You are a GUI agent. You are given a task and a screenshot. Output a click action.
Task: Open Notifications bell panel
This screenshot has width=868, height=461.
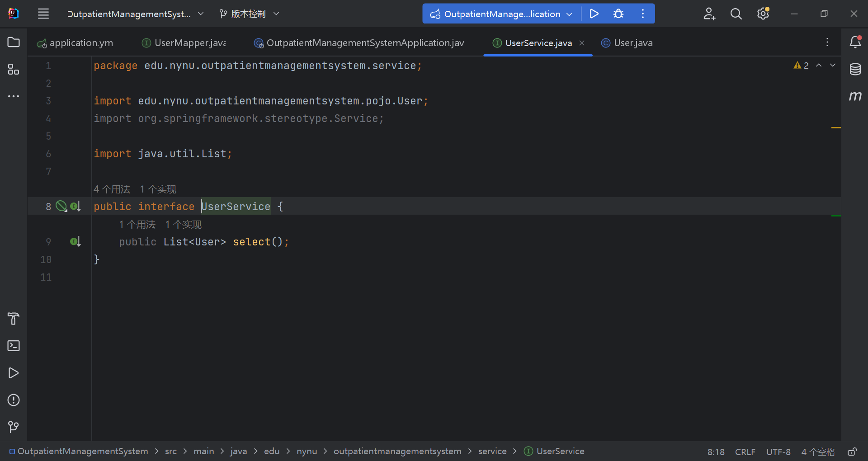tap(855, 42)
